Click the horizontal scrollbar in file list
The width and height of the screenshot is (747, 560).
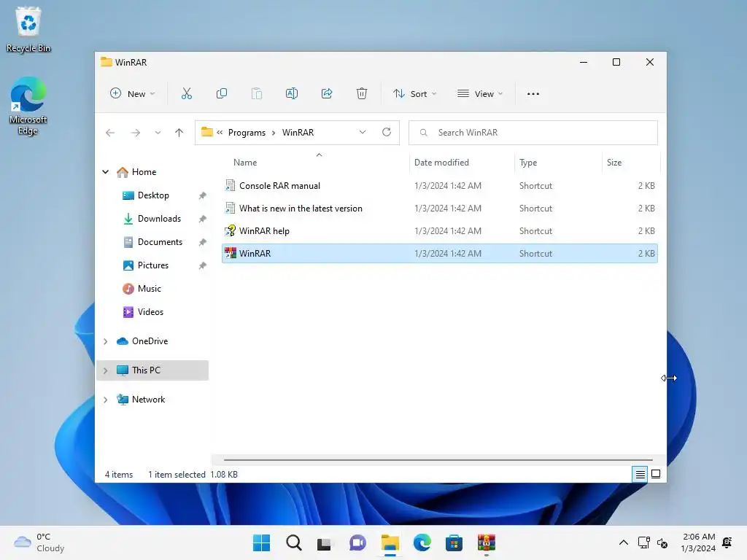click(438, 460)
